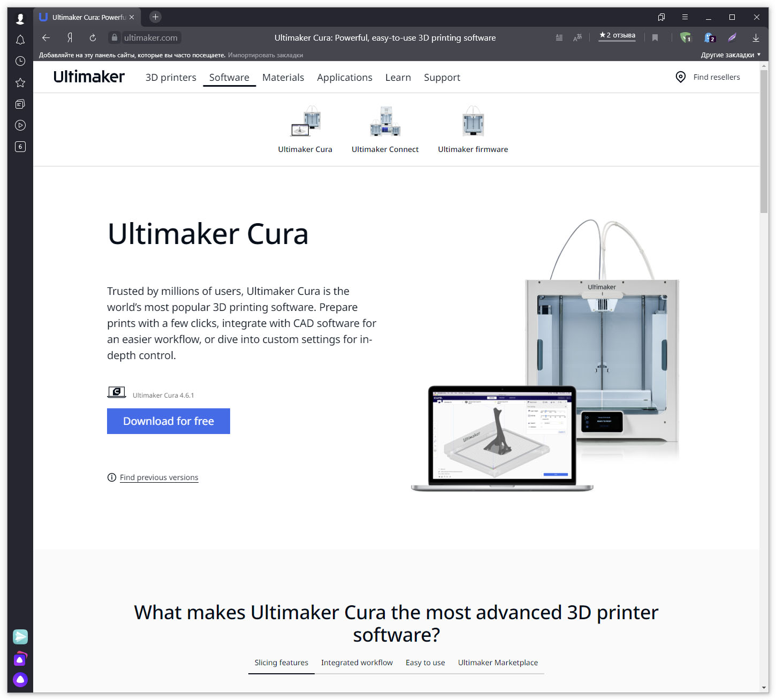
Task: Enable reader mode icon in address bar
Action: coord(559,37)
